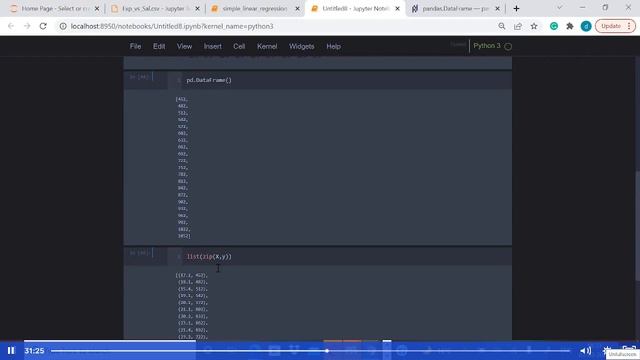Close the pandas.DataFrame tab
The height and width of the screenshot is (360, 640).
coord(497,8)
